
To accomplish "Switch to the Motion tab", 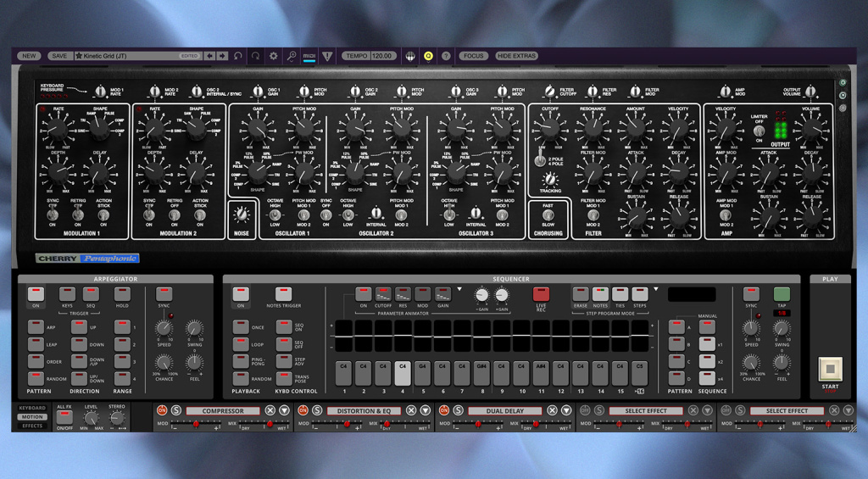I will [x=32, y=416].
